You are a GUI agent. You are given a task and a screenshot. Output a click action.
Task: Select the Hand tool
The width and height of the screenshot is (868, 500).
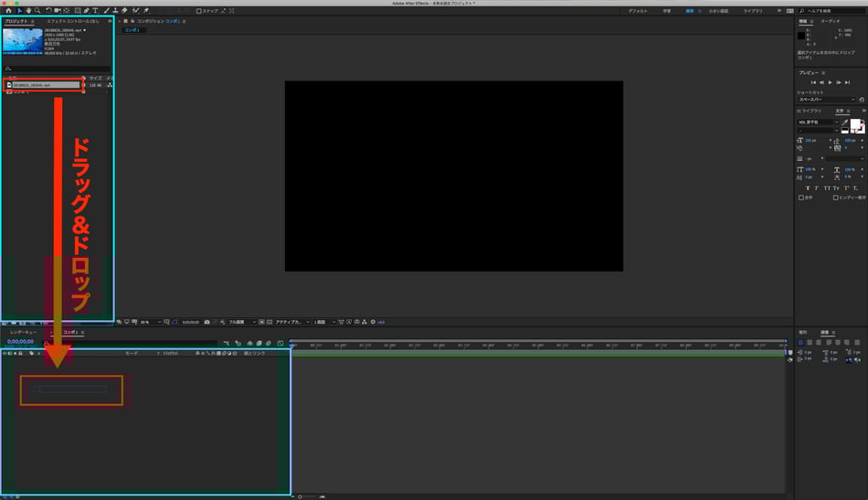28,11
